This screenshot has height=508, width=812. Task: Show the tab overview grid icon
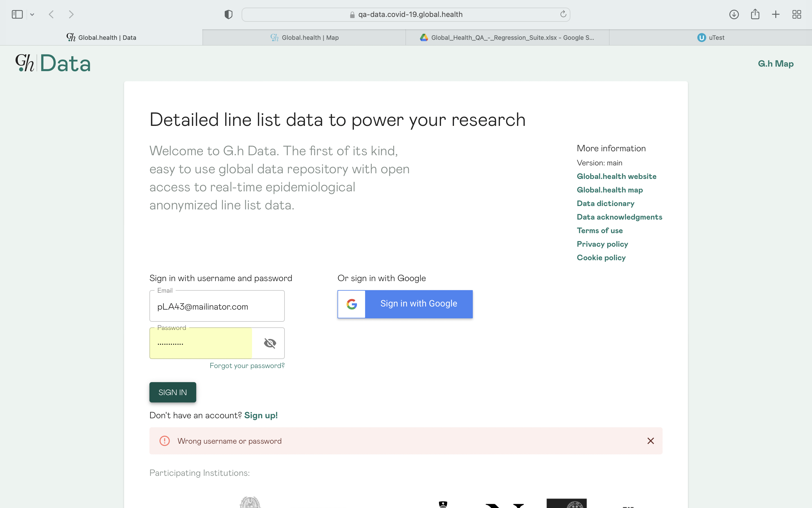coord(796,14)
